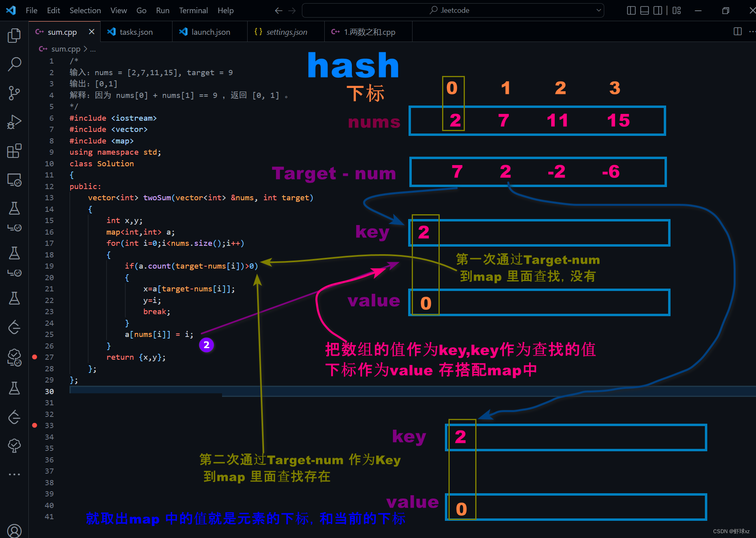Go back using the left arrow

(279, 11)
